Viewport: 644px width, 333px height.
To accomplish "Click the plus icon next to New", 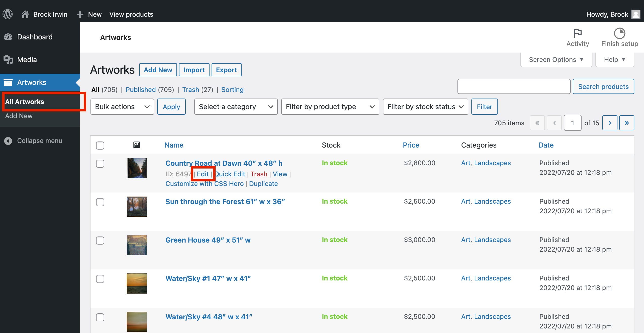I will tap(80, 14).
